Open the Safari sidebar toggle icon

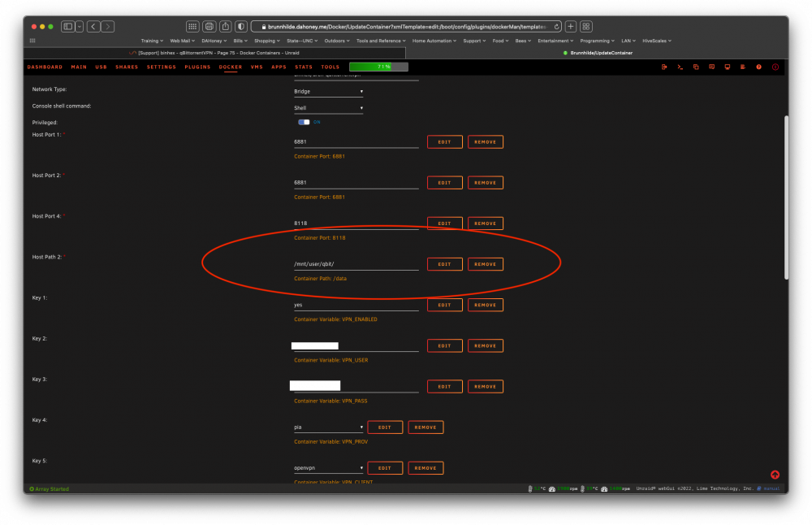coord(68,27)
